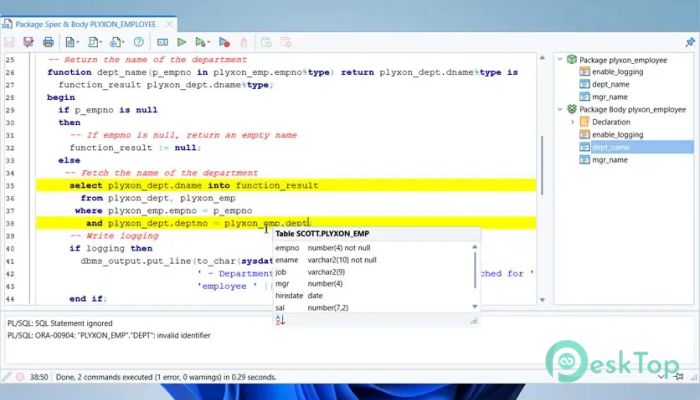Click the 'SQL Statement ignored' error message
Screen dimensions: 700x400
pyautogui.click(x=60, y=323)
